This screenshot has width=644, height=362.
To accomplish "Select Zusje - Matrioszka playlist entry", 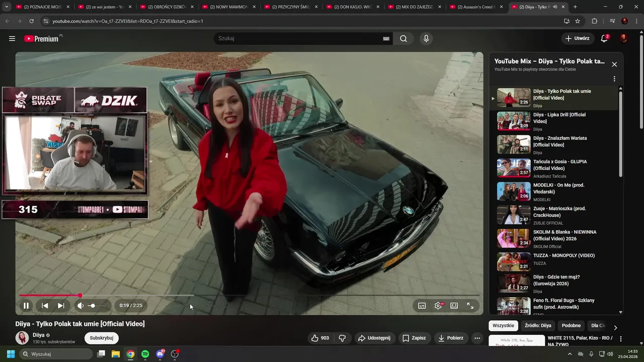I will pyautogui.click(x=553, y=215).
